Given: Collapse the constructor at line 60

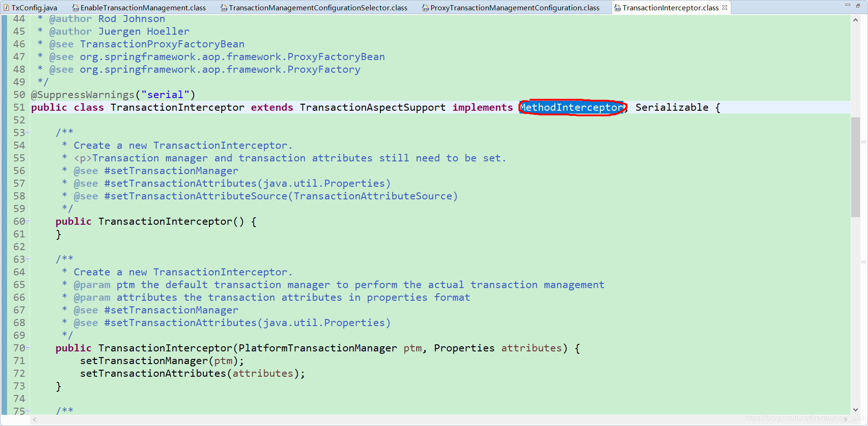Looking at the screenshot, I should click(28, 221).
